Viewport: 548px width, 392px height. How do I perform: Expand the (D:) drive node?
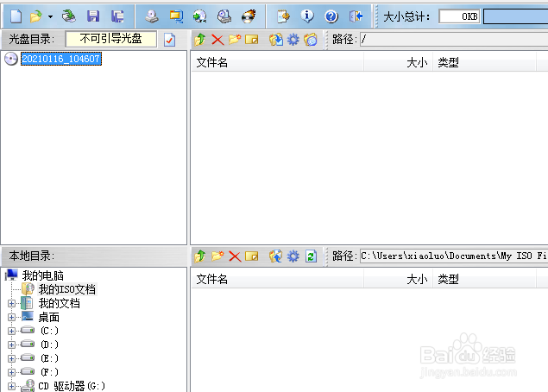pos(11,345)
